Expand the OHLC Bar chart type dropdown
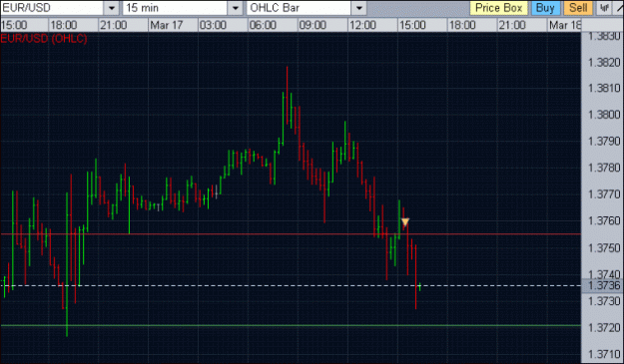Viewport: 624px width, 364px height. 359,8
